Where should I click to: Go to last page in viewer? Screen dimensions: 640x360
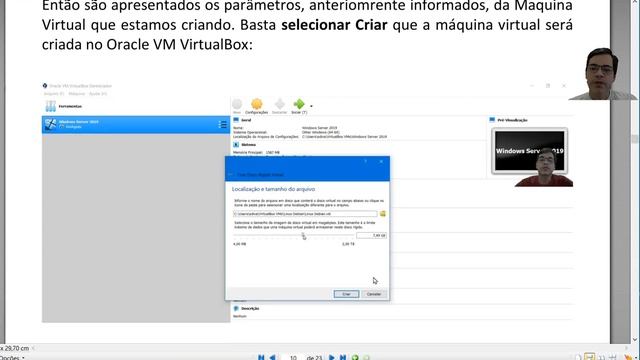pos(343,357)
